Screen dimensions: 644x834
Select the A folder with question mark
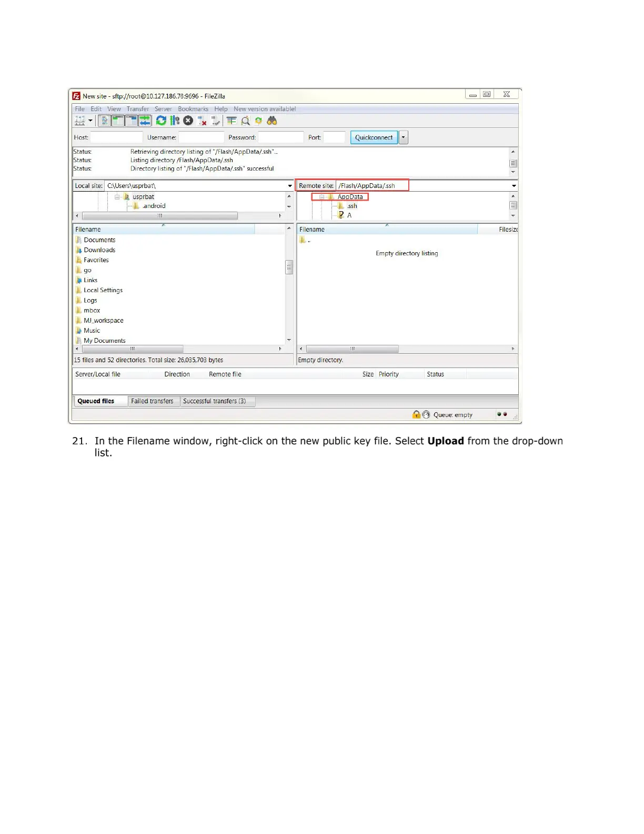(x=345, y=215)
